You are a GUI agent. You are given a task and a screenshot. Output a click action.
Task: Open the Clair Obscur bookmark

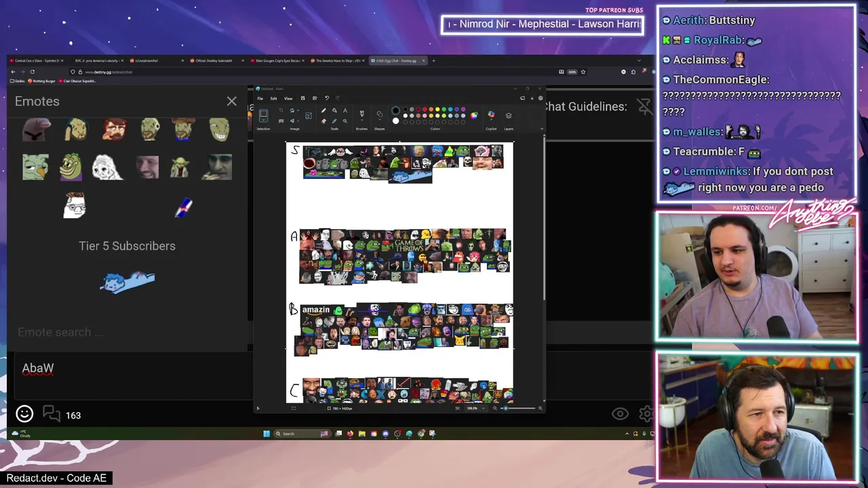pyautogui.click(x=77, y=81)
